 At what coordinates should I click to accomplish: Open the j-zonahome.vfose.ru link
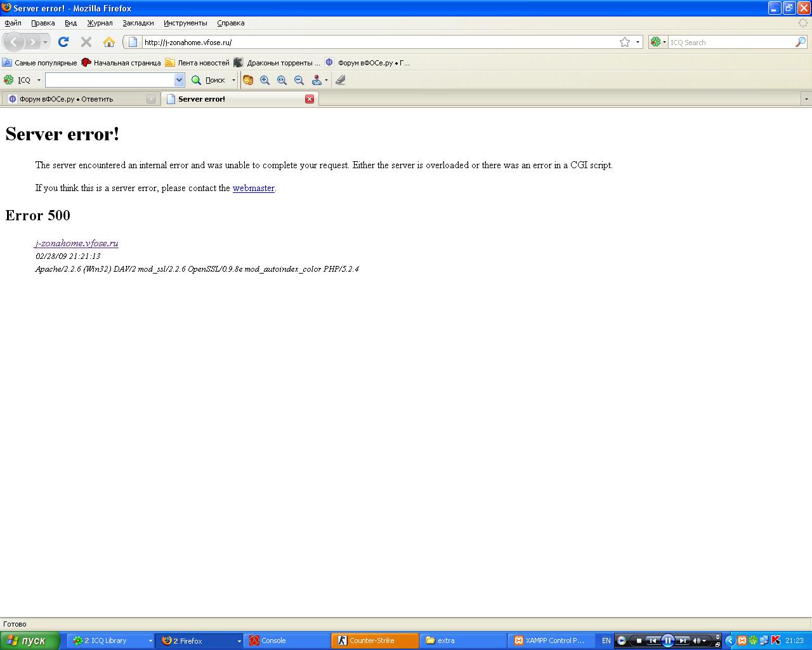[77, 243]
